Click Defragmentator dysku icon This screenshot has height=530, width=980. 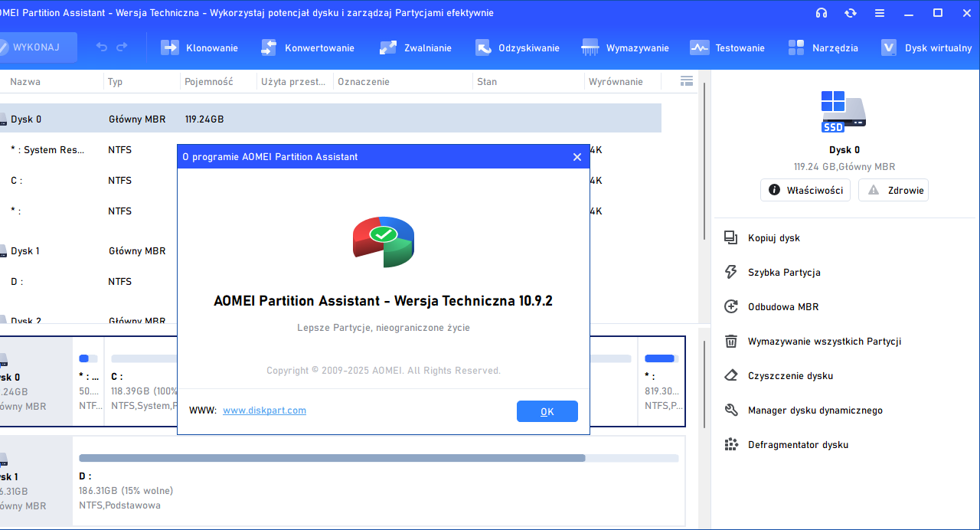[x=731, y=444]
